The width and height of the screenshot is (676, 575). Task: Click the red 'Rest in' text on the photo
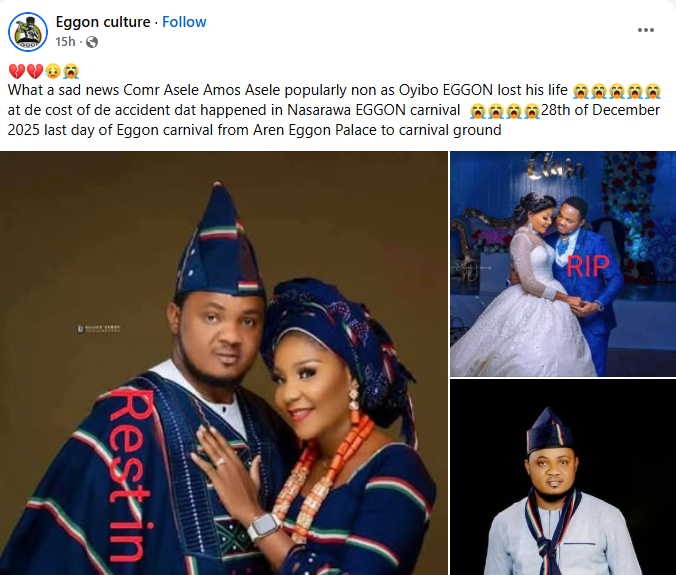(129, 475)
